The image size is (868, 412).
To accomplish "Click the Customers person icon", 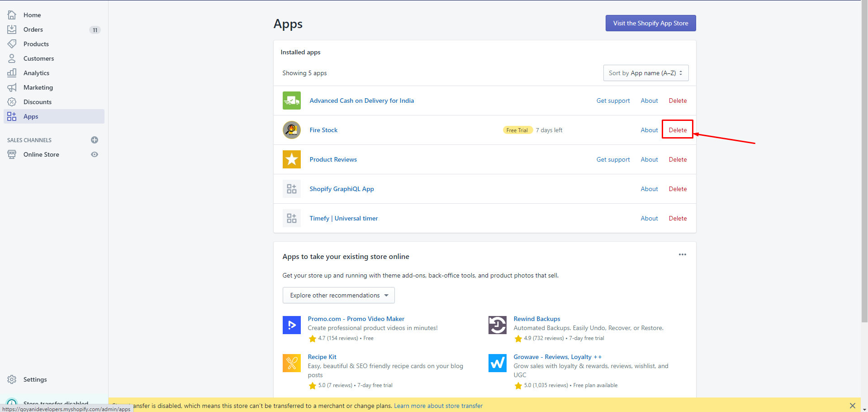I will [12, 58].
